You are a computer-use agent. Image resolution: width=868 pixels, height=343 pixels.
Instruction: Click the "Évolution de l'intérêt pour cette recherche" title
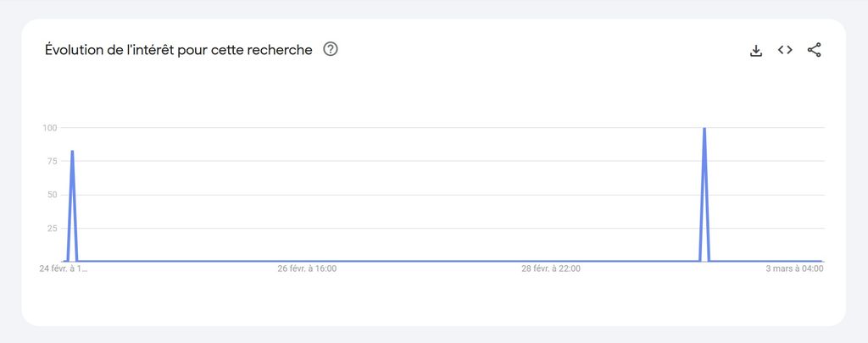click(178, 50)
